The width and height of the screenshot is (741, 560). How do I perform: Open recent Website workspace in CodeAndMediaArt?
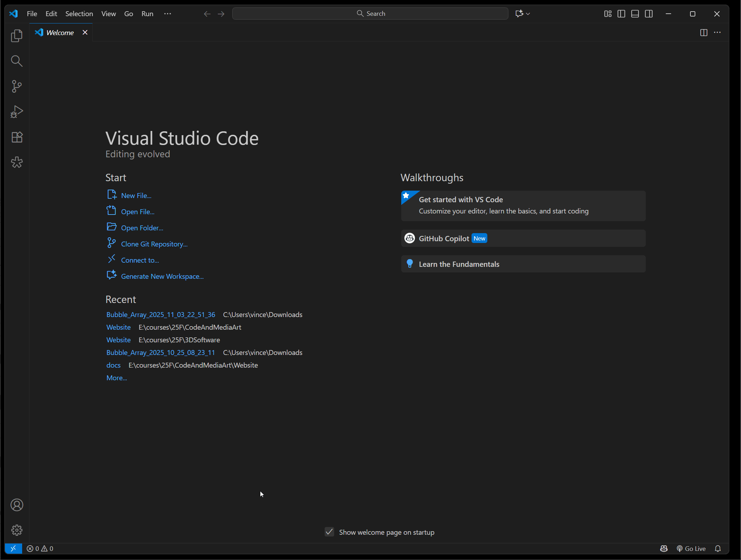click(118, 327)
